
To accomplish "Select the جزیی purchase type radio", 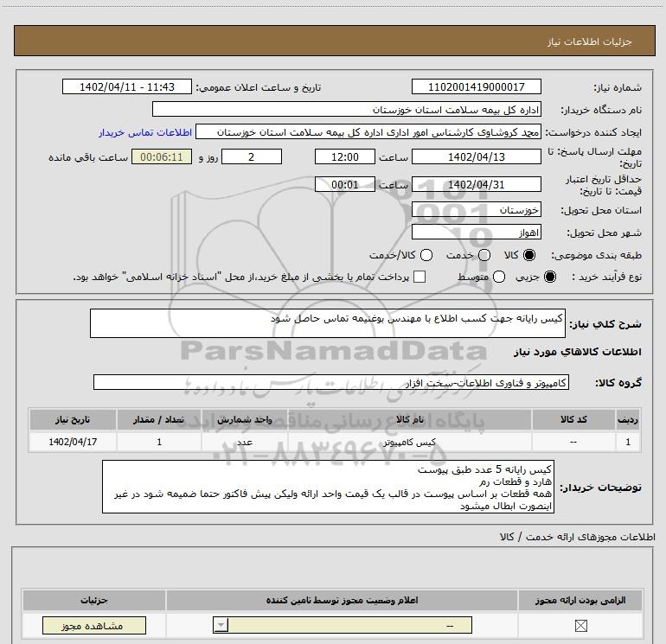I will click(550, 277).
